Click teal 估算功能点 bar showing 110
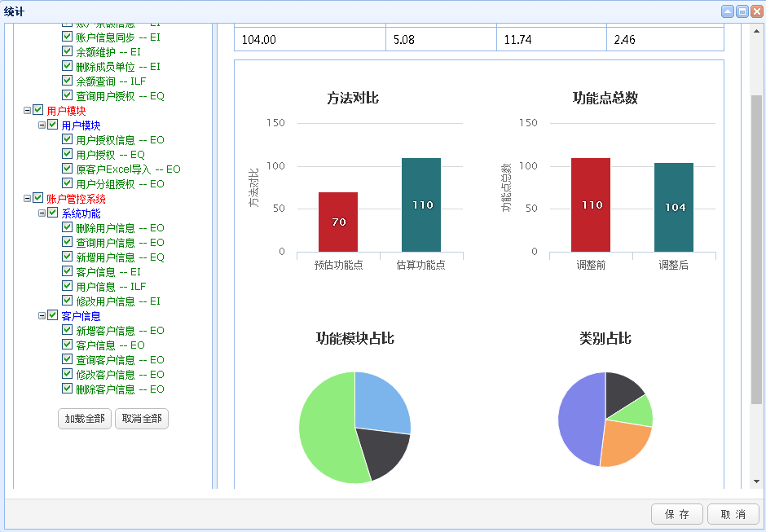This screenshot has height=532, width=766. [421, 204]
